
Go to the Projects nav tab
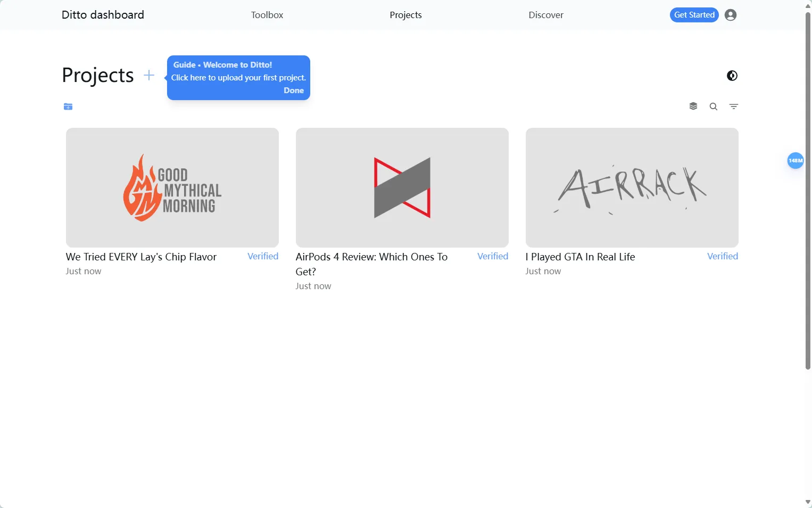[405, 15]
